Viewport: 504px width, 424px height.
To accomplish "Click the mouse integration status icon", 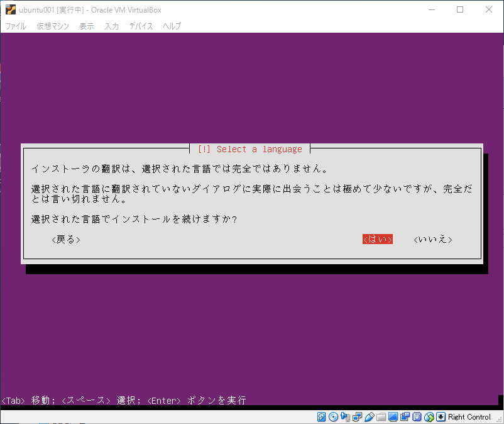I will (x=429, y=417).
